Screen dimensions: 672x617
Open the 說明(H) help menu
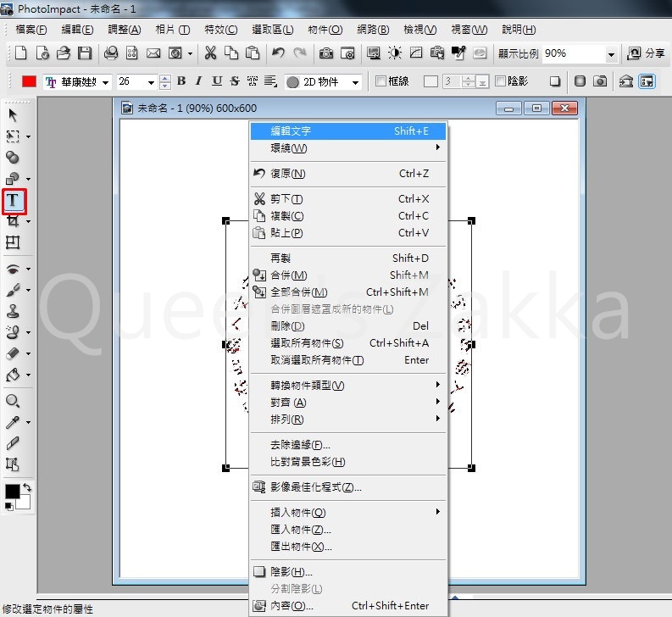[519, 29]
